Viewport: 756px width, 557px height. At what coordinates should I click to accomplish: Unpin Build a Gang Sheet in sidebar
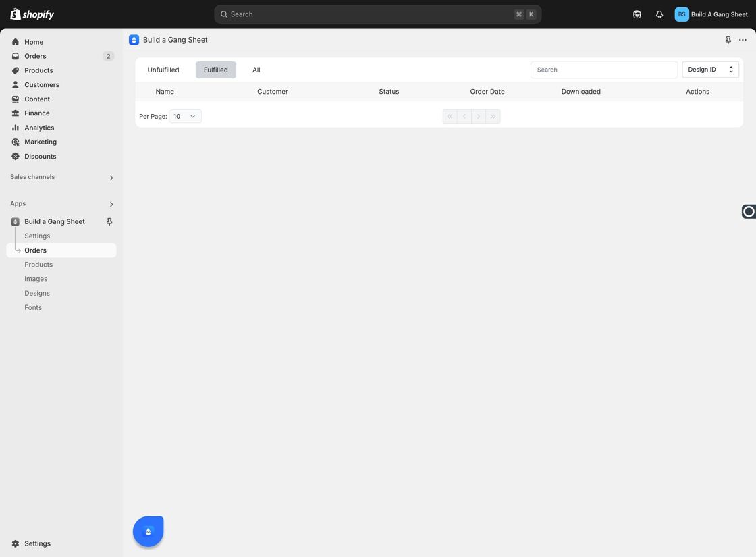(x=109, y=221)
